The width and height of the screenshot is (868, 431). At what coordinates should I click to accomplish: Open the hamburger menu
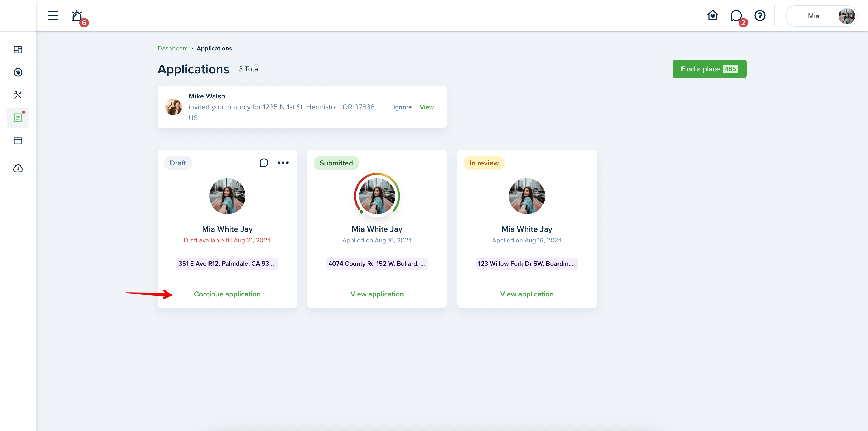coord(53,16)
